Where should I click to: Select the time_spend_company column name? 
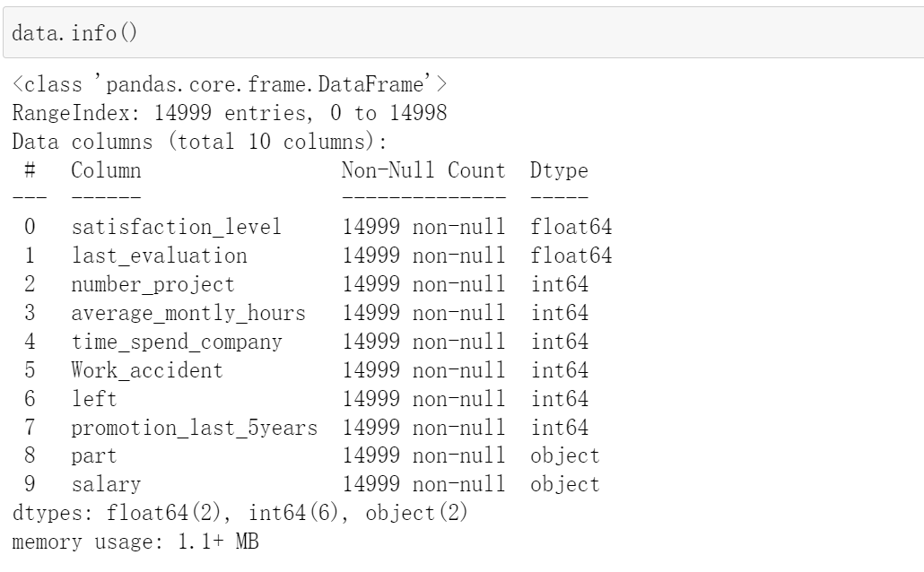[177, 342]
